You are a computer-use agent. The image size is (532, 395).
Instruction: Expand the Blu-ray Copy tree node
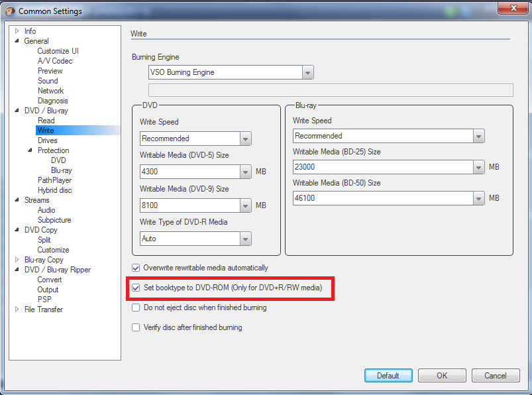pos(17,260)
